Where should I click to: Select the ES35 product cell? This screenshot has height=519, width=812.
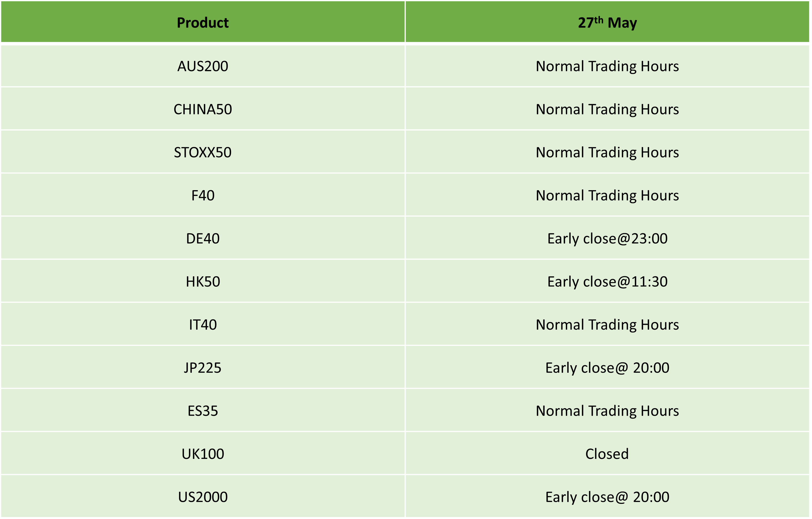tap(203, 411)
